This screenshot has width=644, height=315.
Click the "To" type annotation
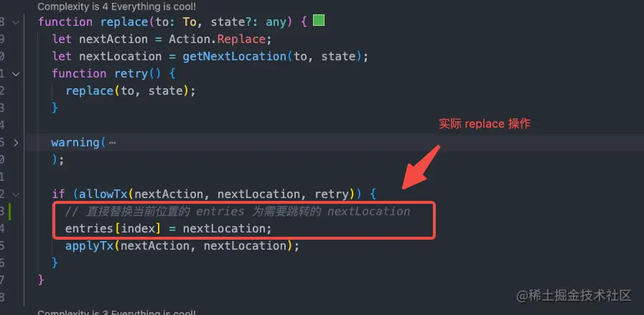[190, 22]
